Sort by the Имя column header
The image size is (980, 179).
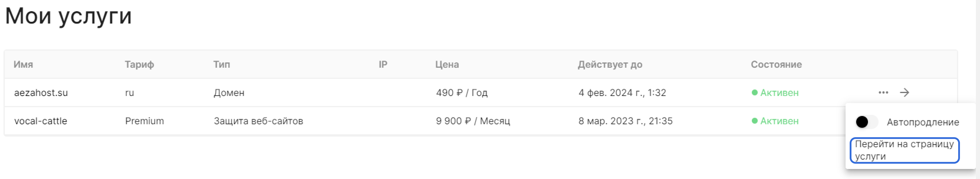coord(23,64)
